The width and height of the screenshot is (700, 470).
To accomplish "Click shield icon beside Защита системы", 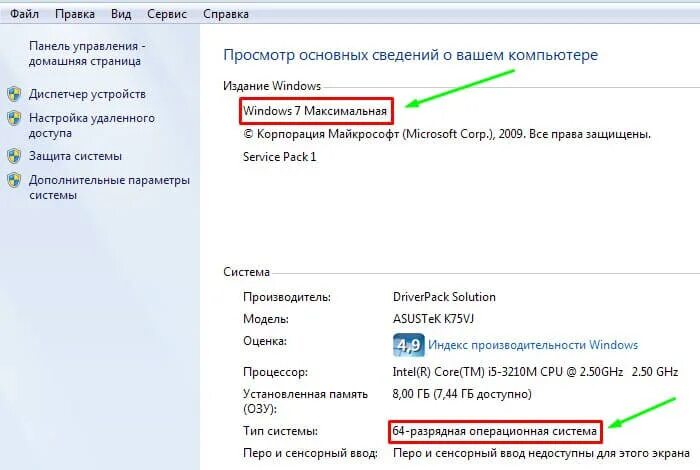I will (x=14, y=156).
